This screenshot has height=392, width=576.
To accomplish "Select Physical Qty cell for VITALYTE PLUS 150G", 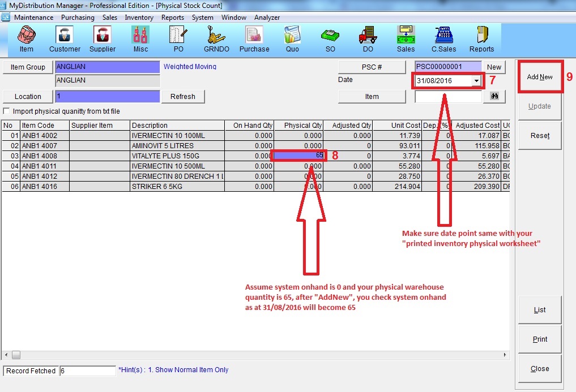I will [298, 156].
